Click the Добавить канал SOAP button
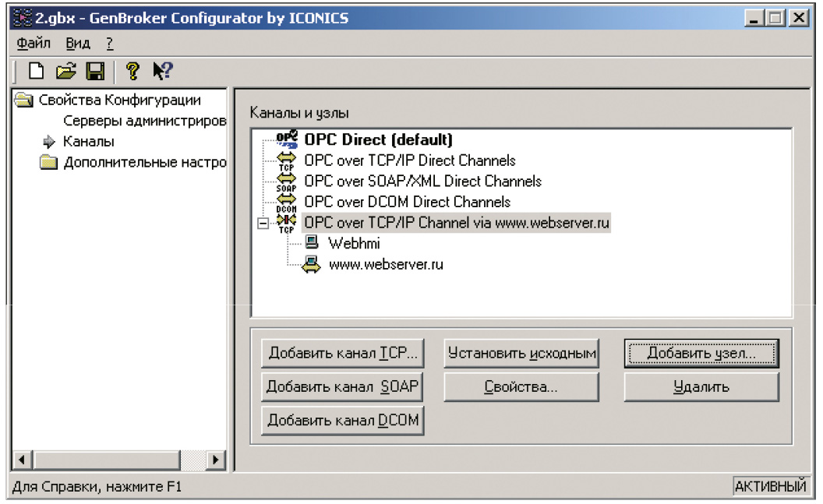The height and width of the screenshot is (504, 823). (343, 387)
